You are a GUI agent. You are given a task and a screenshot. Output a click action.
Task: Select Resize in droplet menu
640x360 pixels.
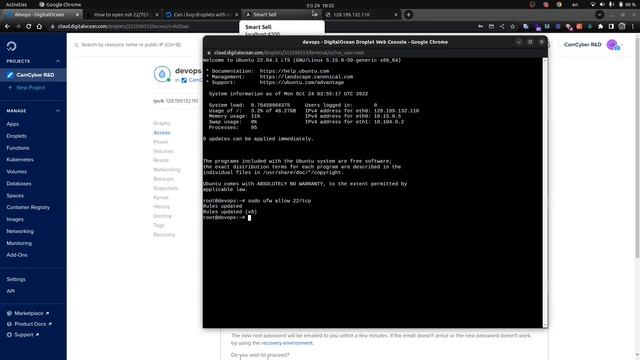click(161, 160)
